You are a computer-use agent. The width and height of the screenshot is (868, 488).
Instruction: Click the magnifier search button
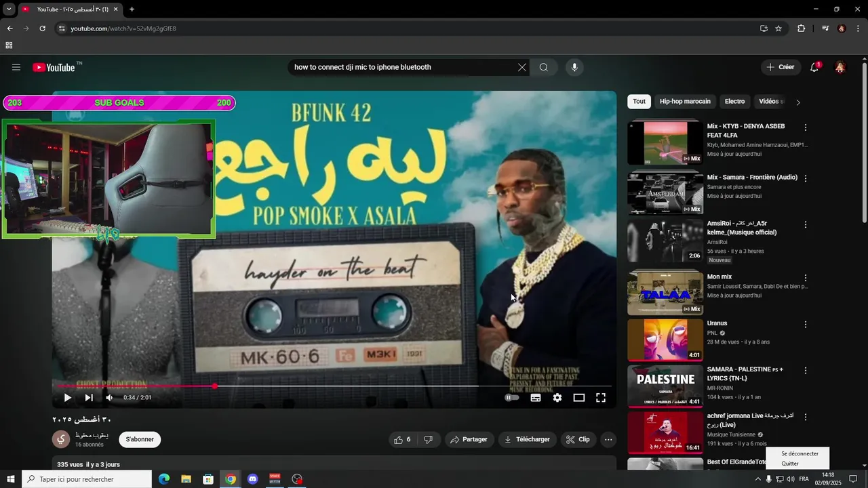pos(544,67)
